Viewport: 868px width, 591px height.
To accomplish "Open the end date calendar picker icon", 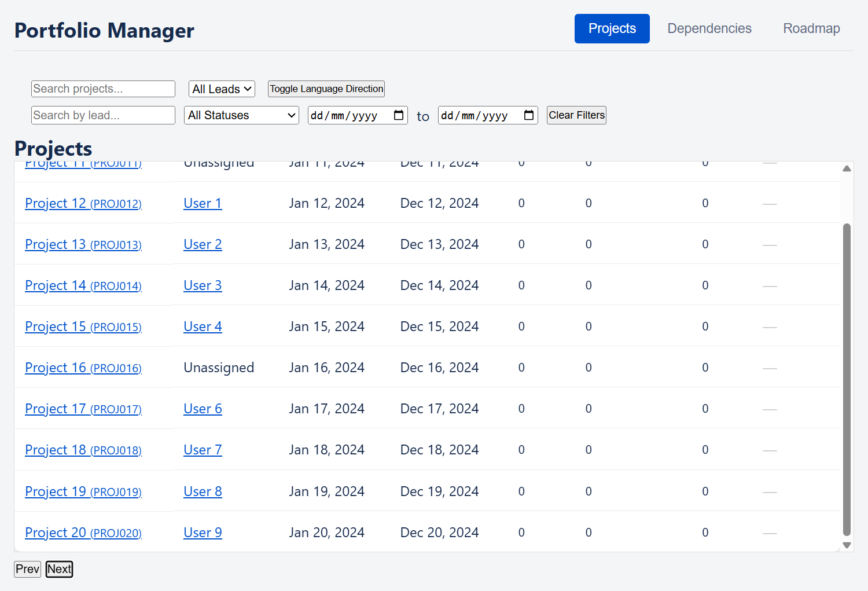I will coord(529,115).
